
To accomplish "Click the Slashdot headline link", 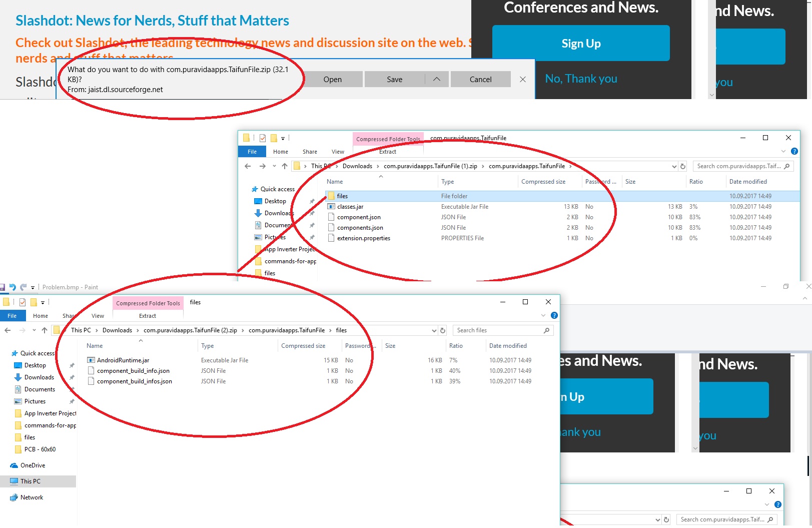I will pos(152,21).
